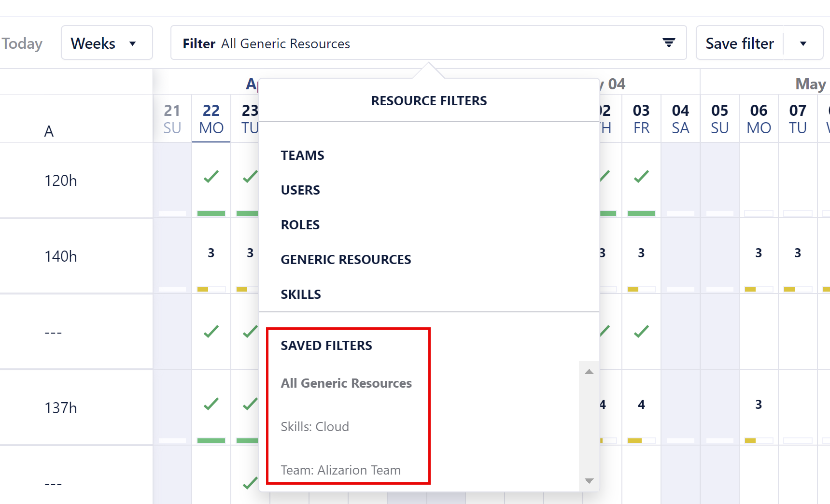Image resolution: width=830 pixels, height=504 pixels.
Task: Expand the GENERIC RESOURCES filter category
Action: click(346, 259)
